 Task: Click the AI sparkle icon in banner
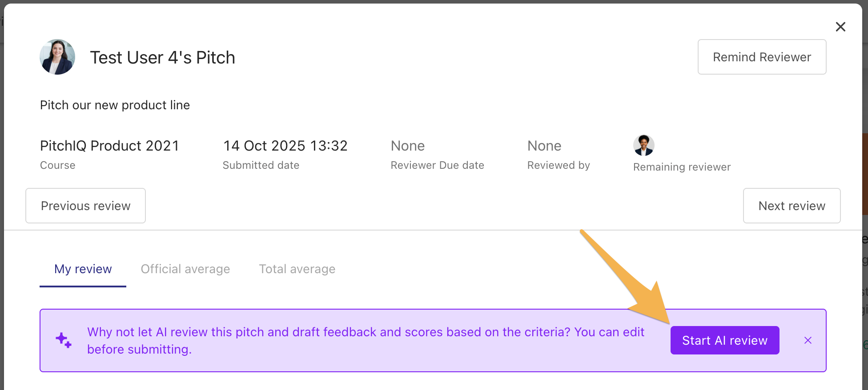point(63,340)
